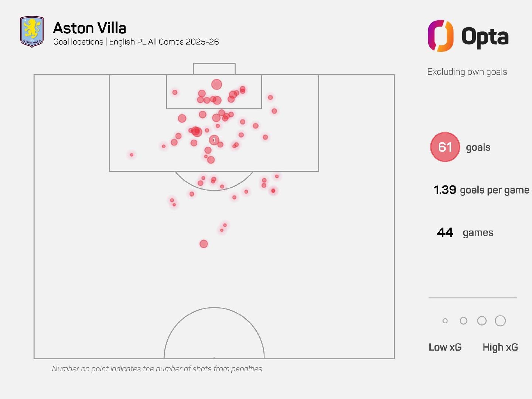532x399 pixels.
Task: Click the Goal locations subtitle text
Action: [136, 42]
